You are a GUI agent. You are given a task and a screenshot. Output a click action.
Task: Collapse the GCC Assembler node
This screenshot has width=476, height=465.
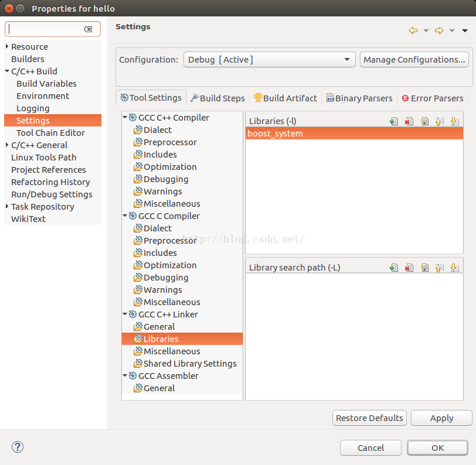coord(125,375)
